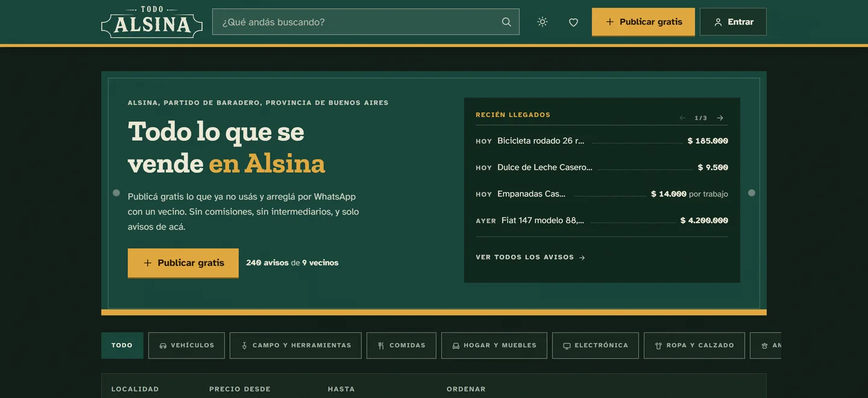
Task: Click the left hero carousel dot
Action: [x=116, y=193]
